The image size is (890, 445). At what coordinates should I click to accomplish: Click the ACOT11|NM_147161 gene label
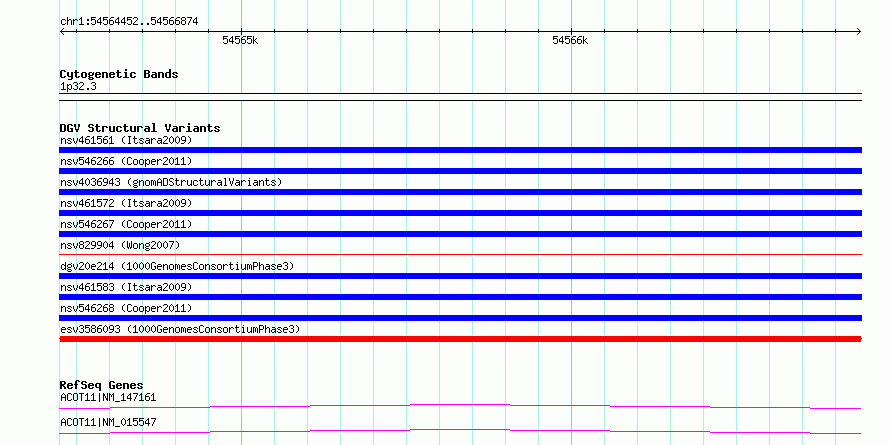[x=108, y=397]
